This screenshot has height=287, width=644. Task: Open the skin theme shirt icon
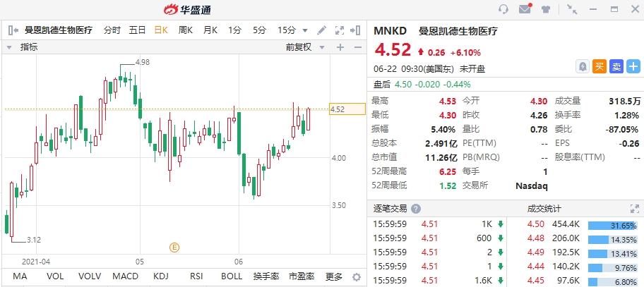[x=545, y=9]
